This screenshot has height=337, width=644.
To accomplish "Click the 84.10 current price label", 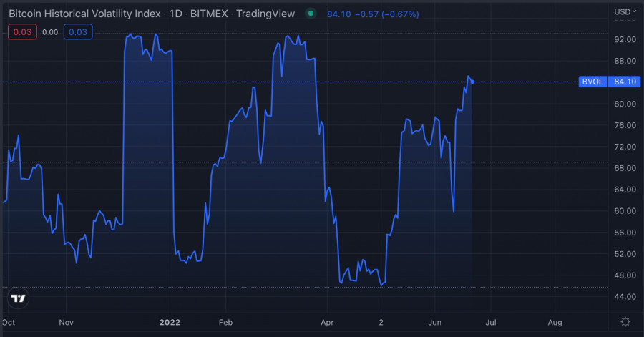I will 625,82.
